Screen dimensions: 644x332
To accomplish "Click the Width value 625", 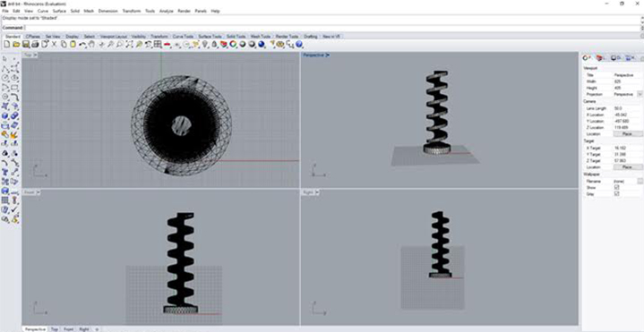I will 617,81.
